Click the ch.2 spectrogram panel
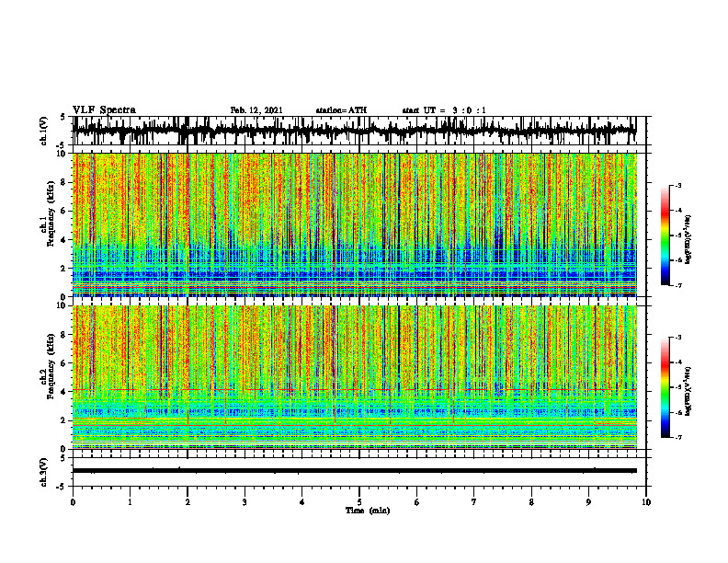 (x=354, y=377)
